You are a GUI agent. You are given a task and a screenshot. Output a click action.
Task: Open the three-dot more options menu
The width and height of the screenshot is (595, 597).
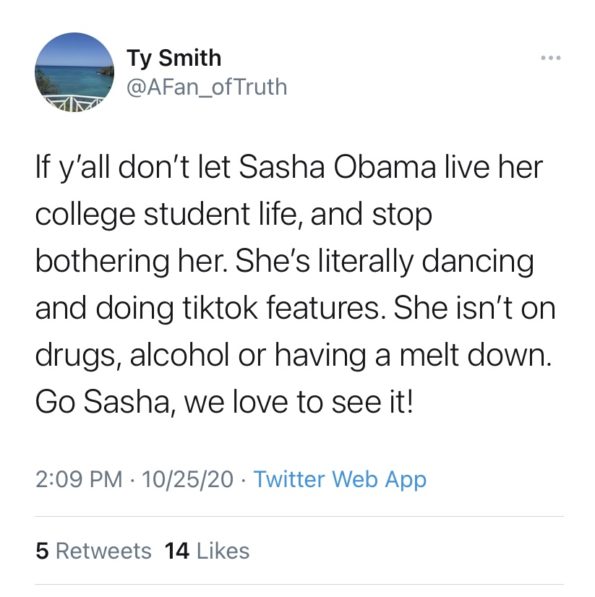pos(551,58)
